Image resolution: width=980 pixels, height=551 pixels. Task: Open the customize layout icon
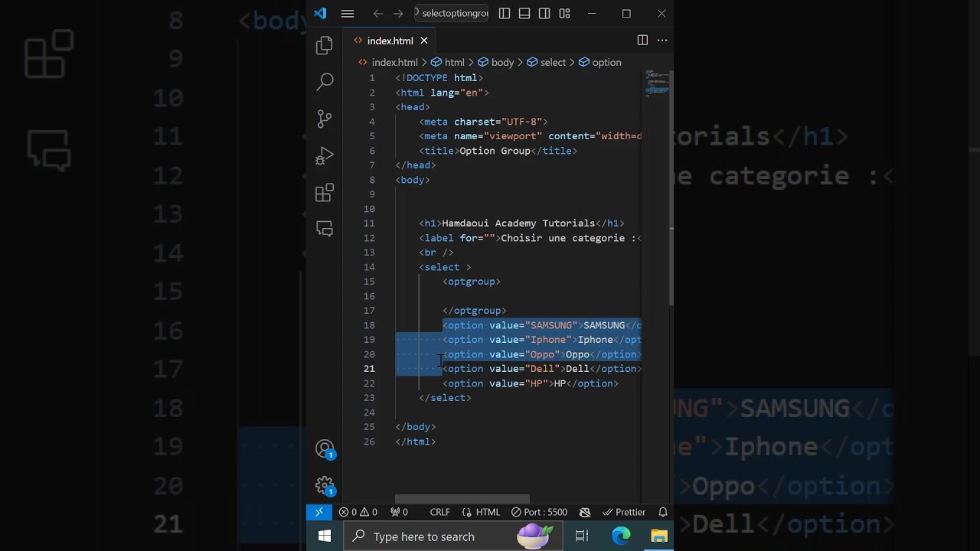[x=564, y=13]
